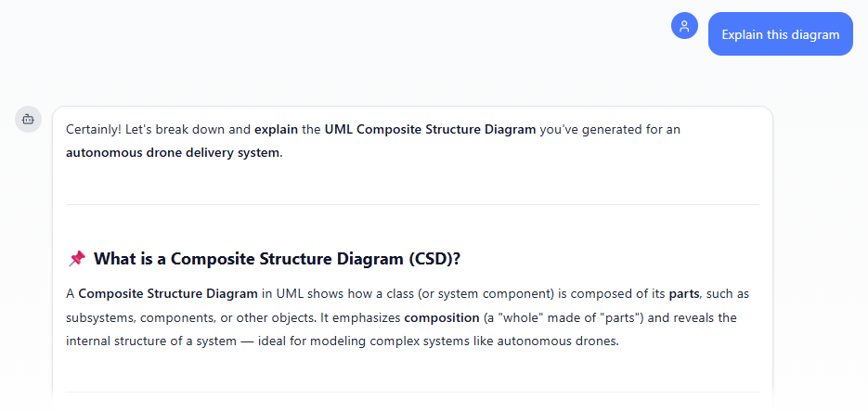Click the assistant robot avatar icon
This screenshot has height=412, width=868.
pyautogui.click(x=28, y=119)
